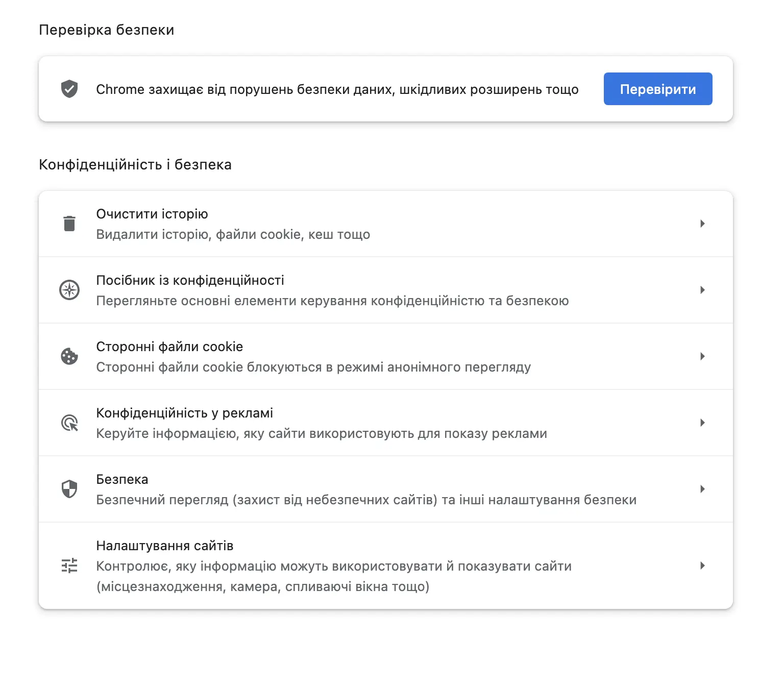The height and width of the screenshot is (688, 784).
Task: Expand Безпека row arrow
Action: point(702,489)
